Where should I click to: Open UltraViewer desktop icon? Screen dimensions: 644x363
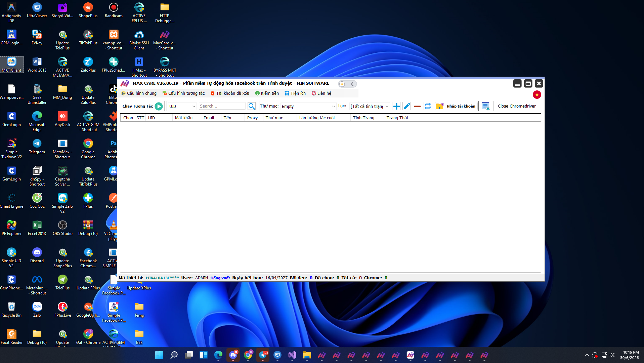click(37, 10)
